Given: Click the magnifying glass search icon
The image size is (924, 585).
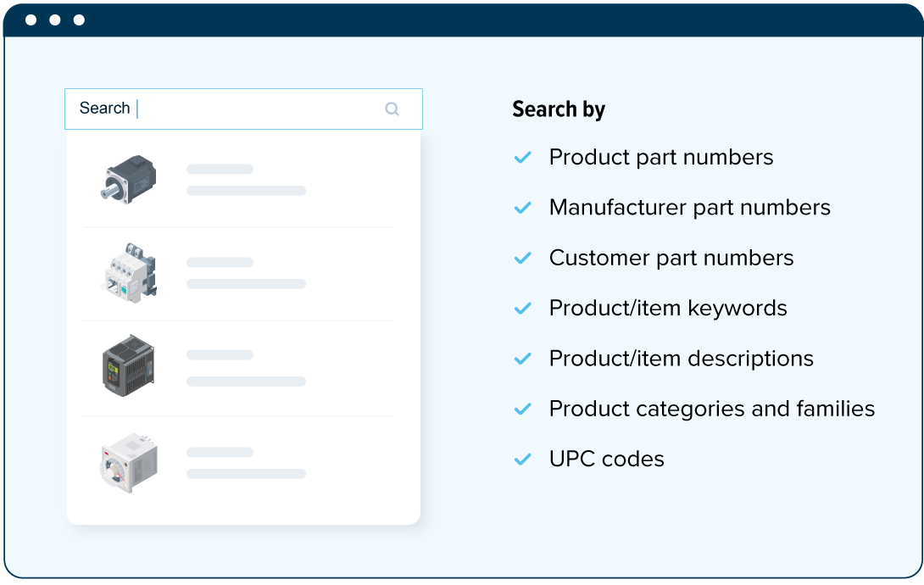Looking at the screenshot, I should 392,109.
